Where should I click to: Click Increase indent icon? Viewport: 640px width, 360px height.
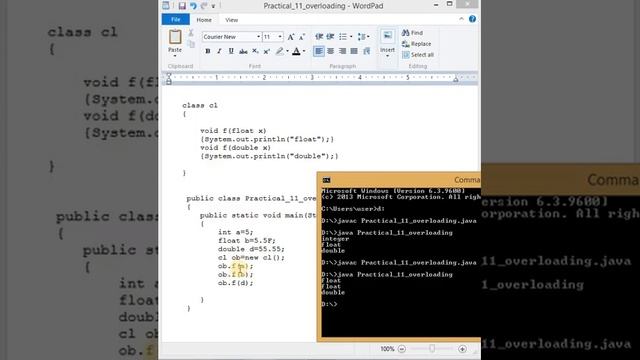[331, 37]
